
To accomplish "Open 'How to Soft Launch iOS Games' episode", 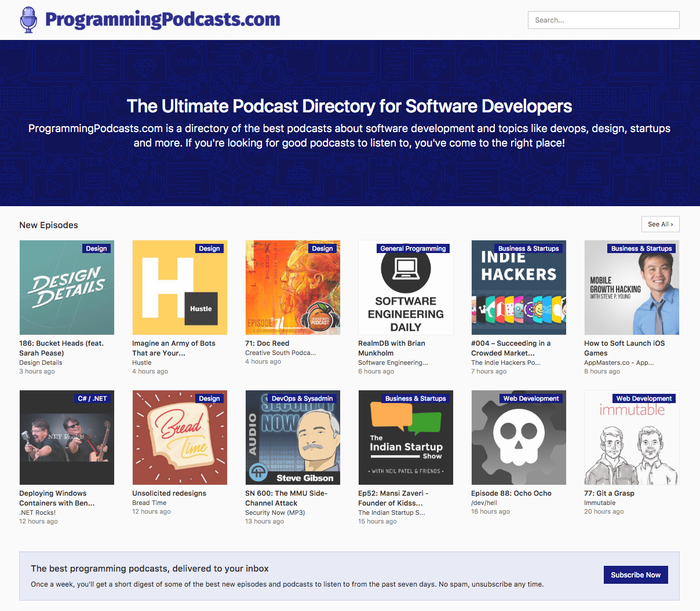I will pyautogui.click(x=625, y=348).
